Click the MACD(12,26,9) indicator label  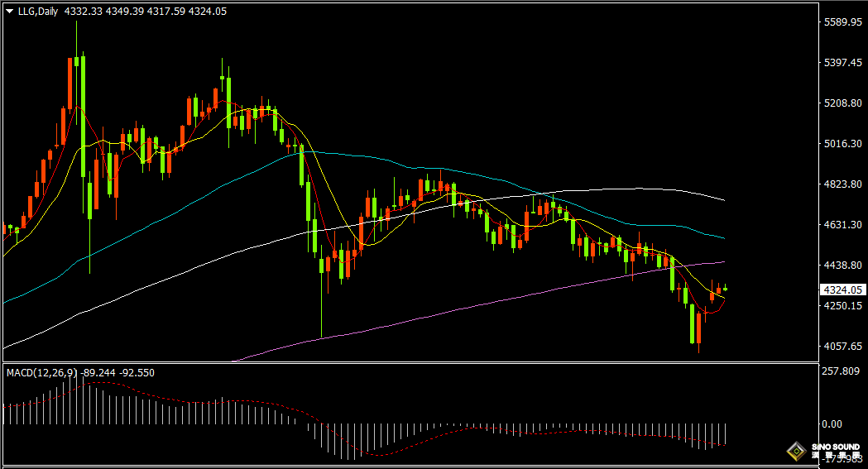(42, 373)
